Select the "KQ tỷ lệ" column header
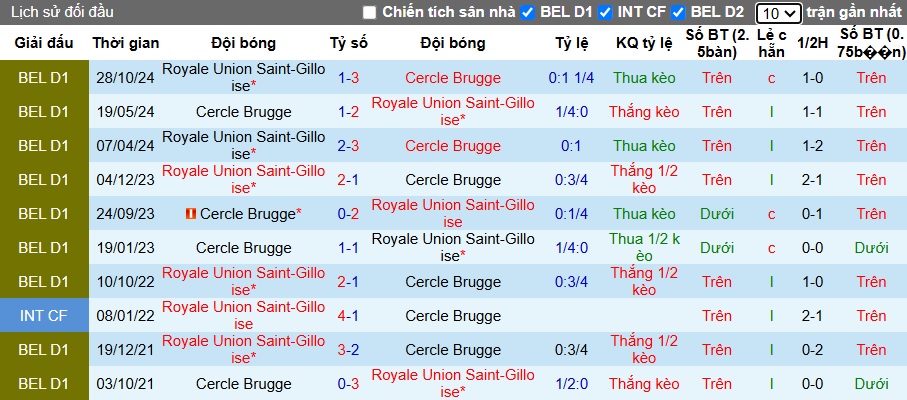This screenshot has width=907, height=400. click(644, 44)
